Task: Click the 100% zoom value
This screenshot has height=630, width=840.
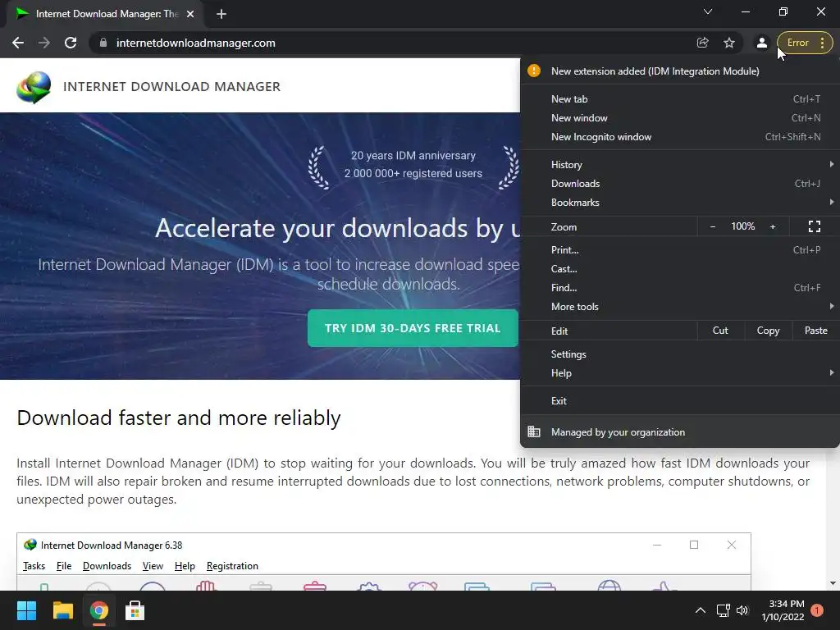Action: (x=742, y=226)
